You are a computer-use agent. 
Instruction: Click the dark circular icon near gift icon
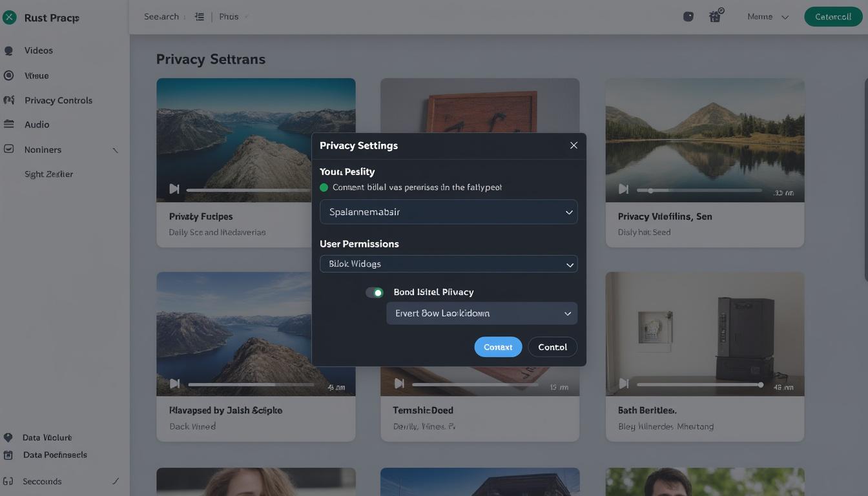point(688,17)
